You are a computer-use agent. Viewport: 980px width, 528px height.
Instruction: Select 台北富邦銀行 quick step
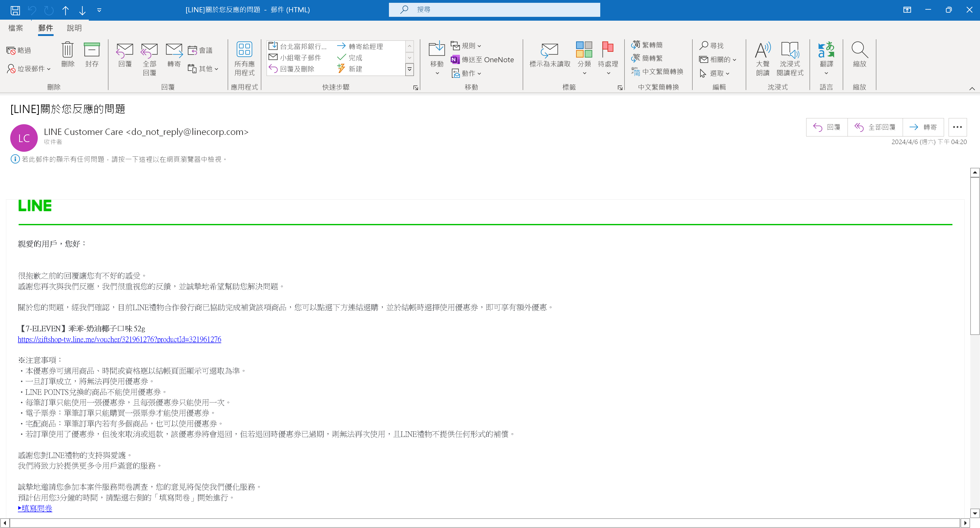pyautogui.click(x=298, y=46)
